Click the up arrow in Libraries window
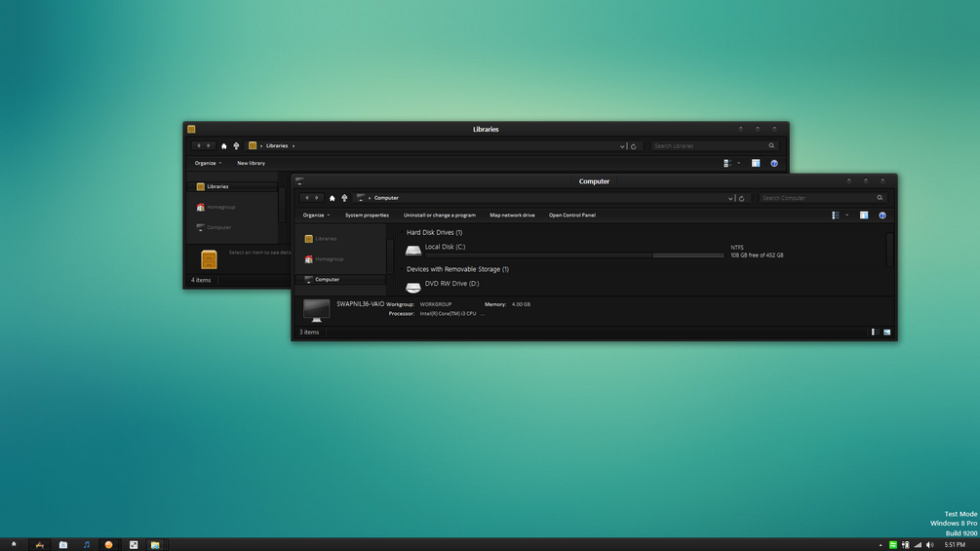 click(236, 146)
